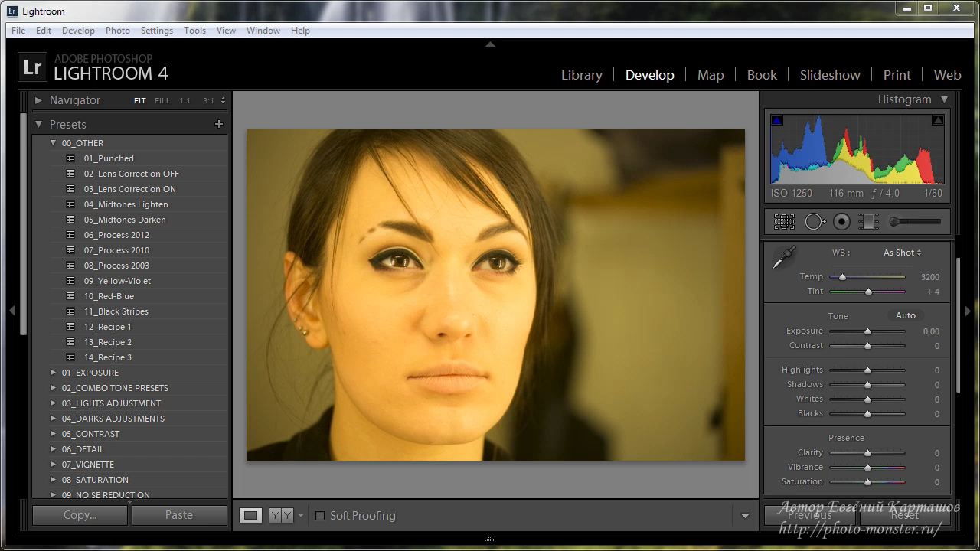Expand the 02_COMBO TONE PRESETS folder
Viewport: 980px width, 551px height.
(x=53, y=388)
